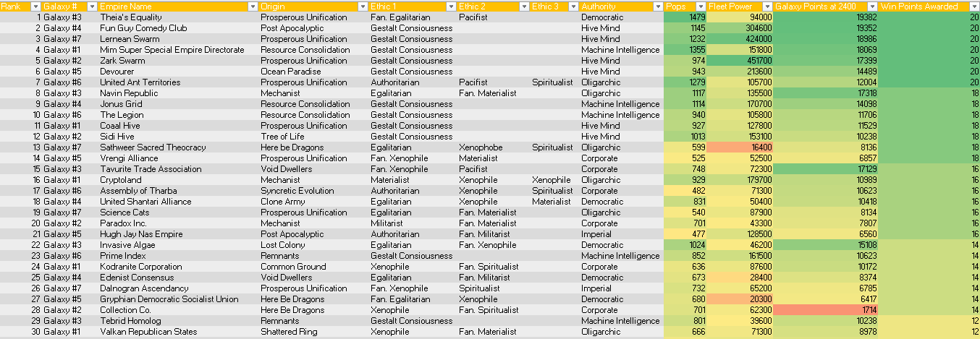Select the Prime Index cell
The height and width of the screenshot is (339, 980).
178,256
